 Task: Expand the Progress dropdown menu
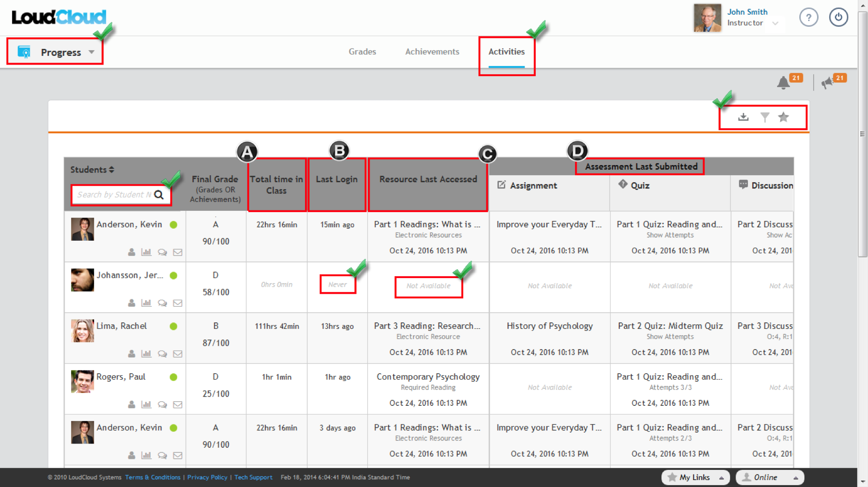click(x=91, y=52)
